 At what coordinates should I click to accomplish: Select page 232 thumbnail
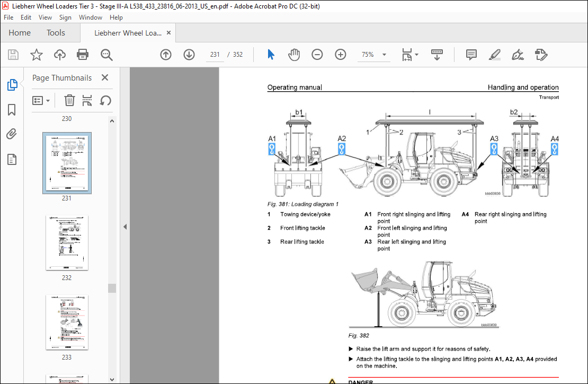67,243
